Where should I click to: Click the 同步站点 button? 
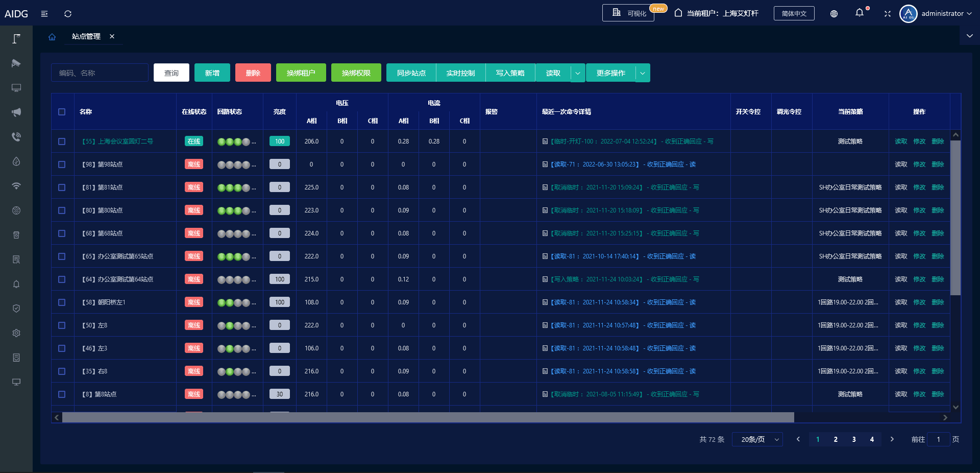point(411,73)
